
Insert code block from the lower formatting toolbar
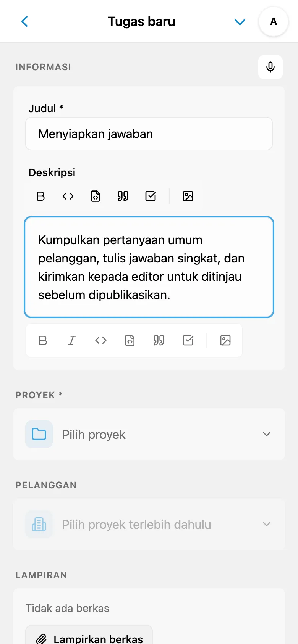click(x=130, y=340)
